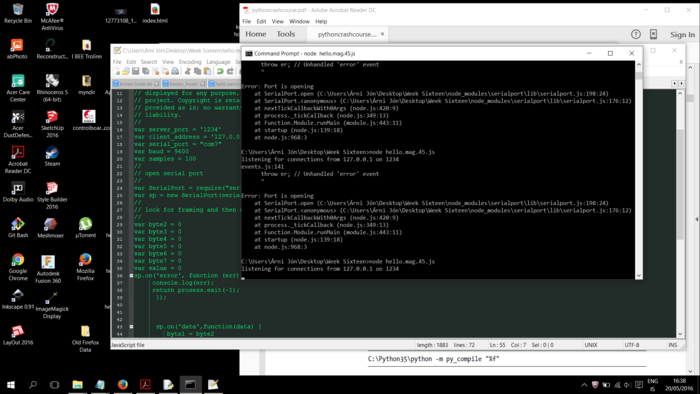Click the Task View taskbar button

tap(54, 384)
